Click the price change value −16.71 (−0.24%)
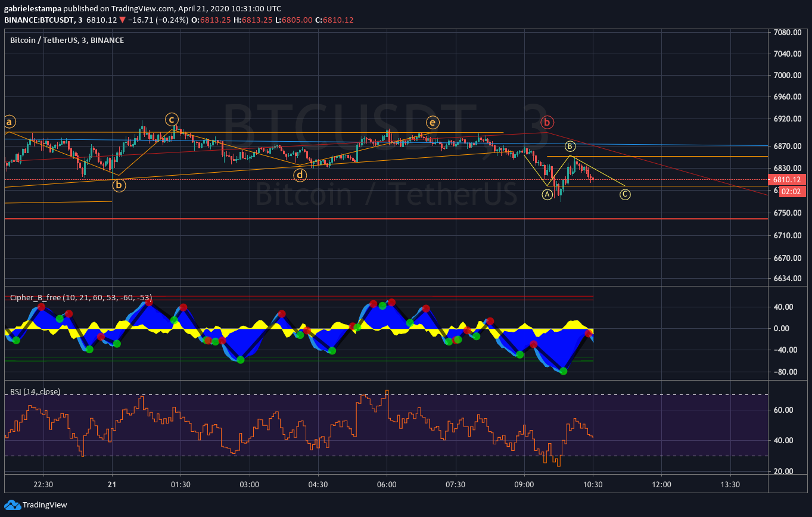This screenshot has width=812, height=517. (160, 20)
